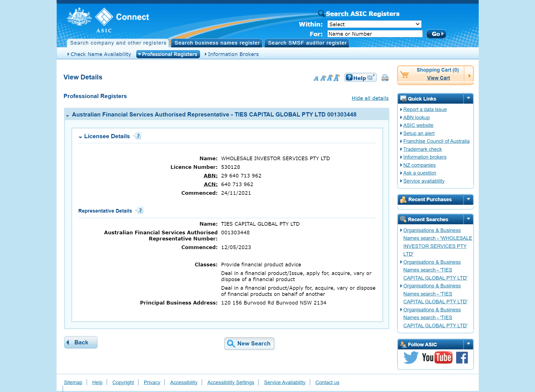The width and height of the screenshot is (535, 392).
Task: Open recent search WHOLESALE INVESTOR SERVICES PTY LTD
Action: click(437, 242)
